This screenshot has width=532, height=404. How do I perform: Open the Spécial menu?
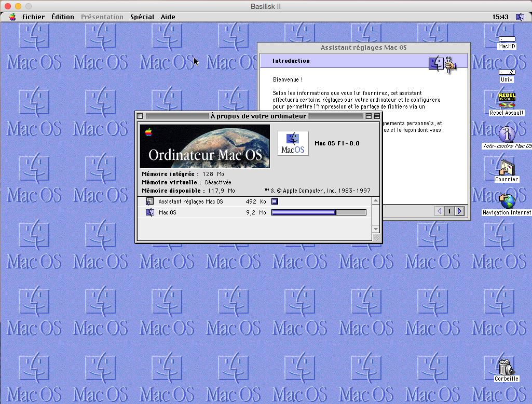tap(142, 17)
